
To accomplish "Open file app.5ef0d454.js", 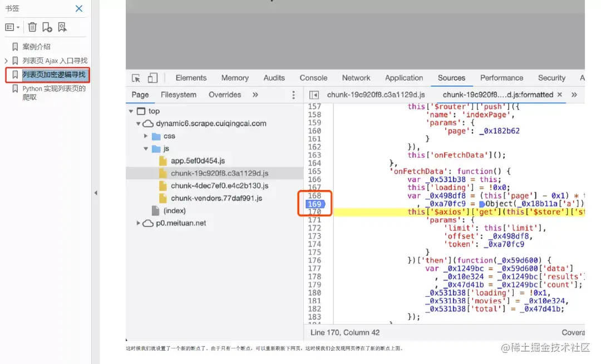I will click(x=198, y=161).
